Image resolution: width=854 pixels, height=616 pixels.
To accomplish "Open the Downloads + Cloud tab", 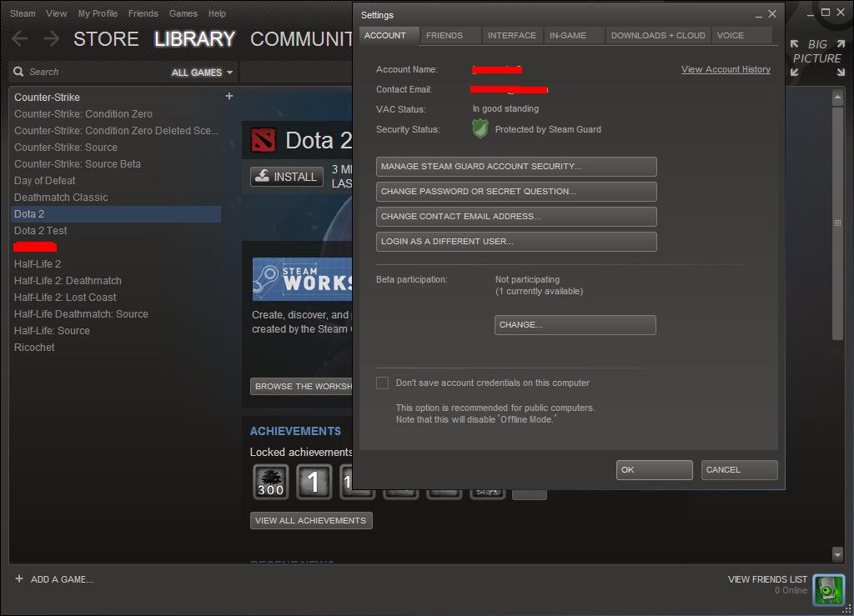I will tap(658, 35).
